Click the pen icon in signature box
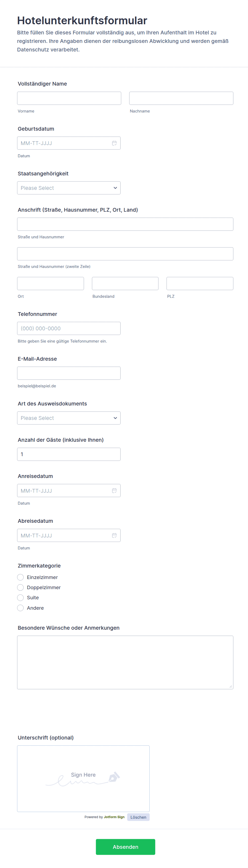248x868 pixels. coord(114,777)
